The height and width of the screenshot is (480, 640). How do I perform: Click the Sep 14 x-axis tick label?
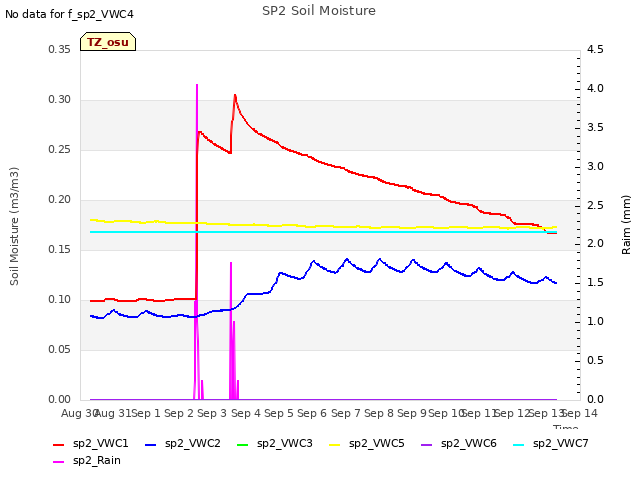point(580,413)
